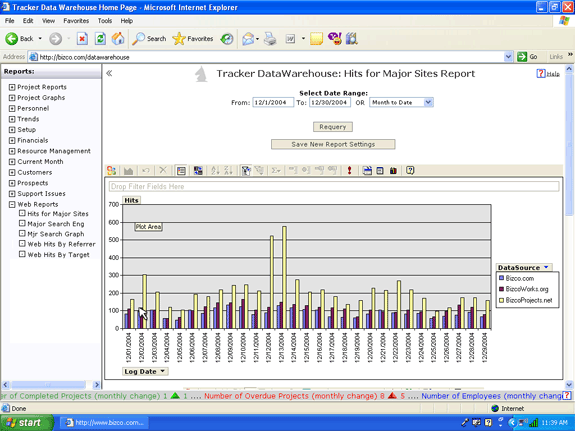Click the Multiple Charts icon
The width and height of the screenshot is (575, 431).
click(x=367, y=171)
